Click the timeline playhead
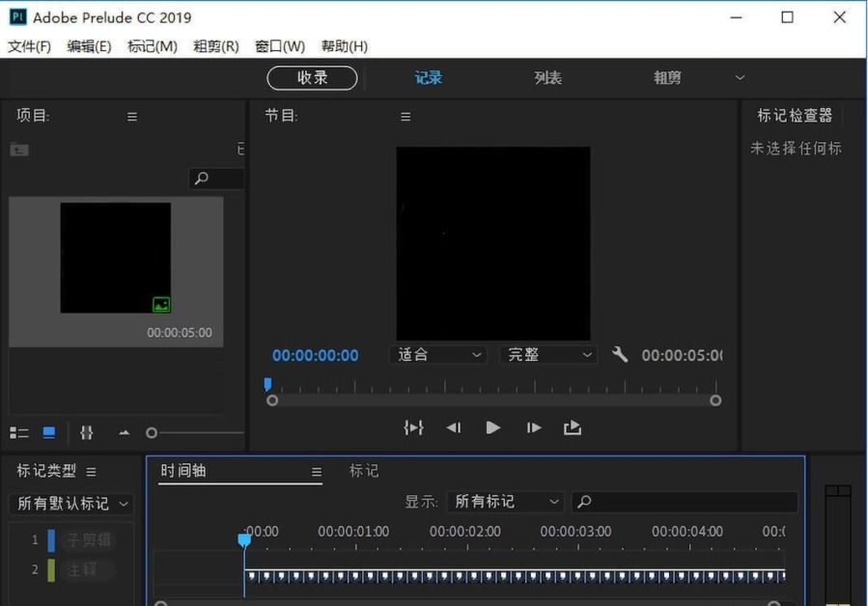 [244, 540]
